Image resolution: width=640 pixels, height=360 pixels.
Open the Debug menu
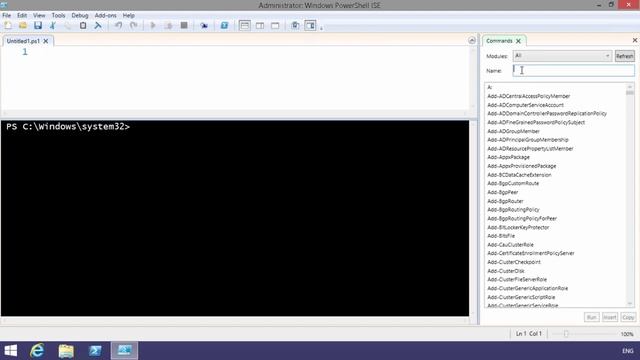[80, 16]
